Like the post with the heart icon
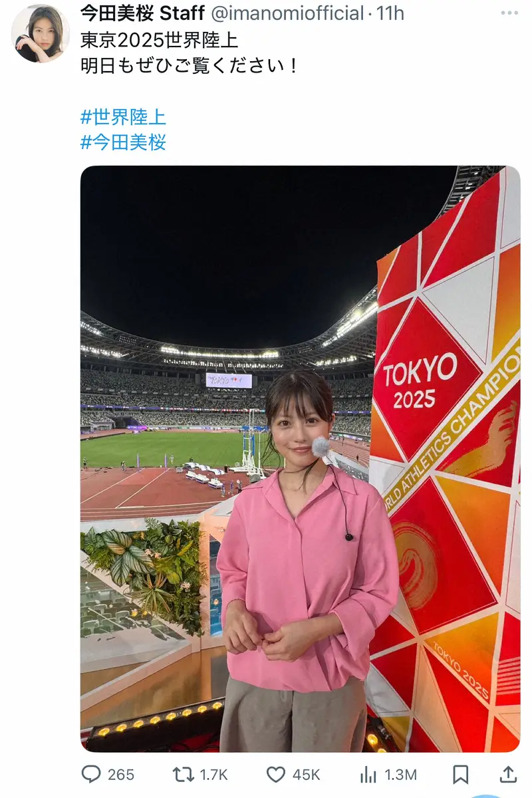Screen dimensions: 532x798 click(x=275, y=774)
